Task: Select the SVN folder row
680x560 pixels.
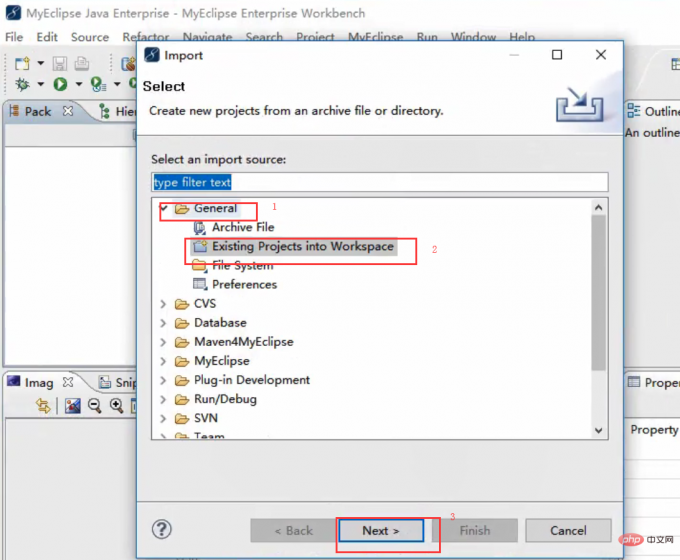Action: (206, 418)
